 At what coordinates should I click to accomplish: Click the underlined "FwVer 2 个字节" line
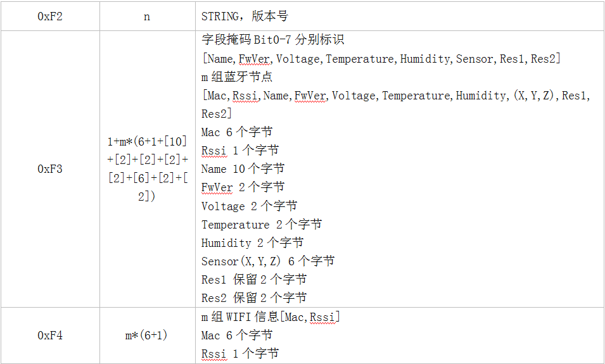[243, 187]
